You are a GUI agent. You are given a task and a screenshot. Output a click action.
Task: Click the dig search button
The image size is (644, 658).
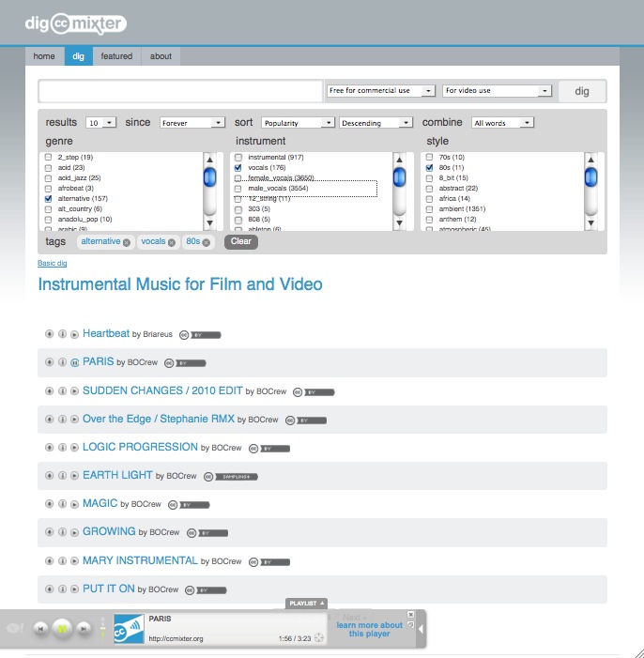pos(582,91)
